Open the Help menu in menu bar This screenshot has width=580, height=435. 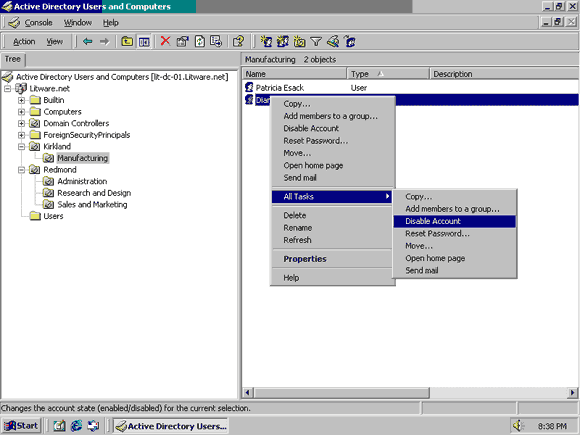(x=111, y=23)
